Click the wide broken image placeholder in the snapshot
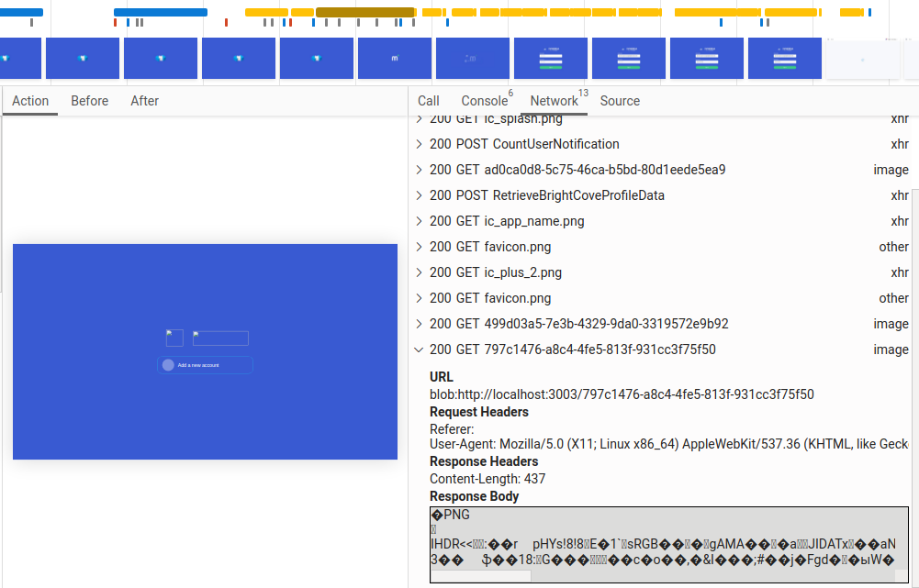Viewport: 919px width, 588px height. pos(220,338)
